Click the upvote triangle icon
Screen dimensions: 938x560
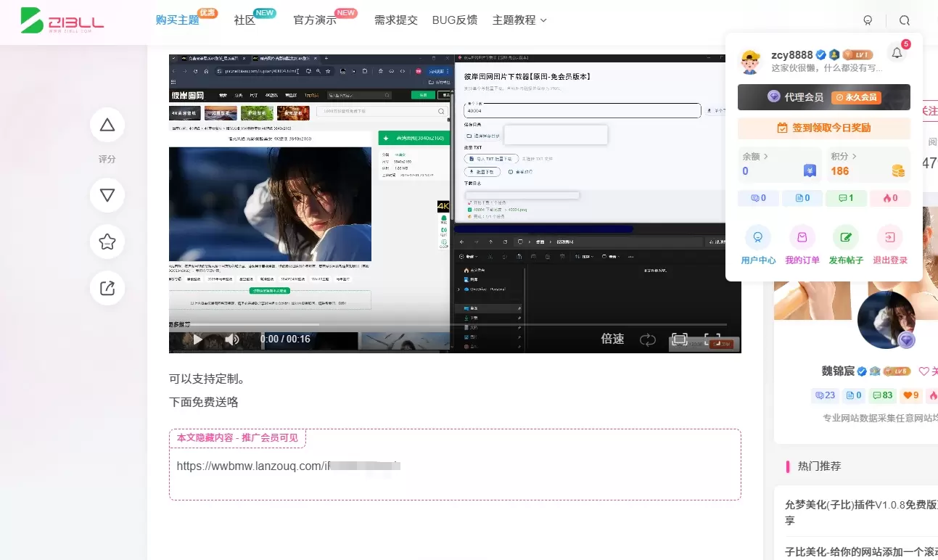[x=107, y=125]
